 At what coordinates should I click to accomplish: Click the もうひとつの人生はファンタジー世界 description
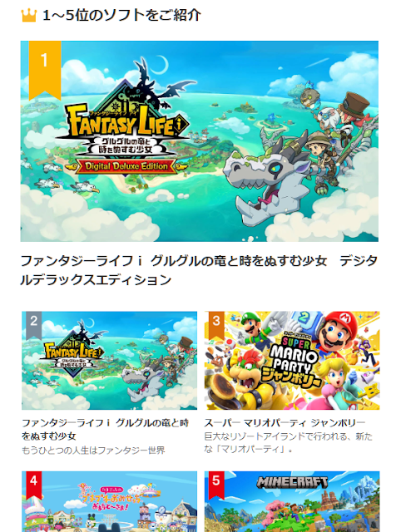coord(93,451)
